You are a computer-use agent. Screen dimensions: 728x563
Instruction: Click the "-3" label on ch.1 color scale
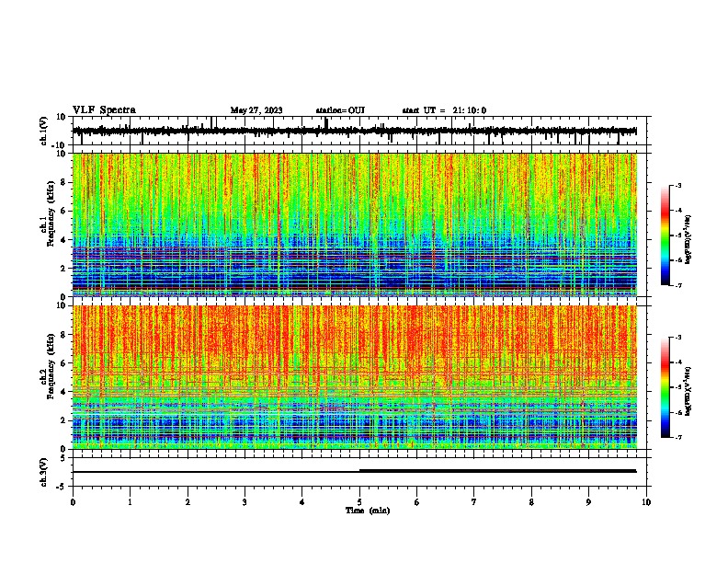pos(678,185)
